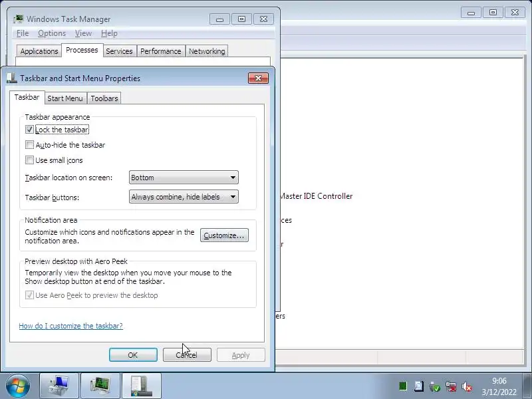Click the Show desktop button
The width and height of the screenshot is (532, 399).
[x=527, y=386]
